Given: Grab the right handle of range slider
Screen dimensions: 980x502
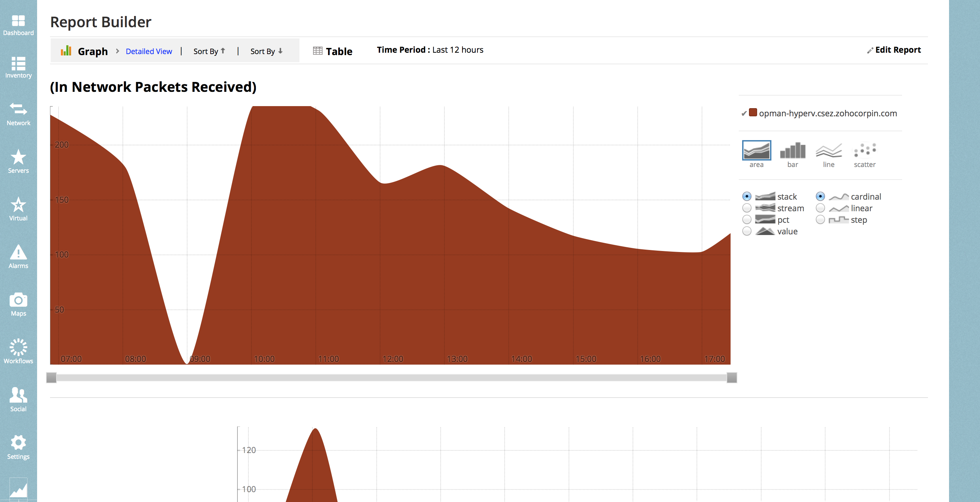Looking at the screenshot, I should pyautogui.click(x=732, y=378).
